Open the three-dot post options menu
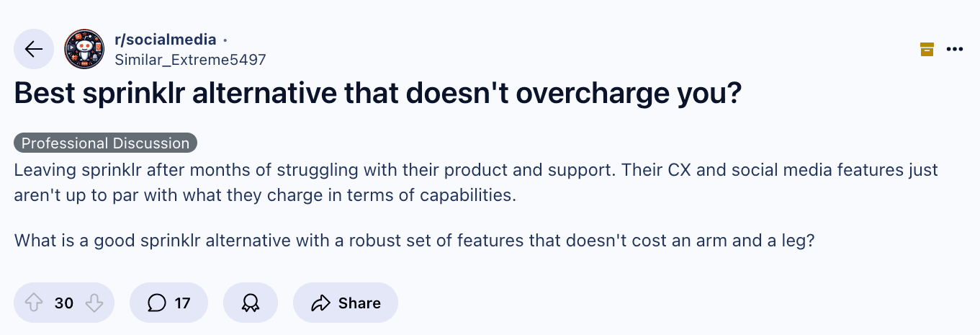The height and width of the screenshot is (335, 980). (x=954, y=49)
